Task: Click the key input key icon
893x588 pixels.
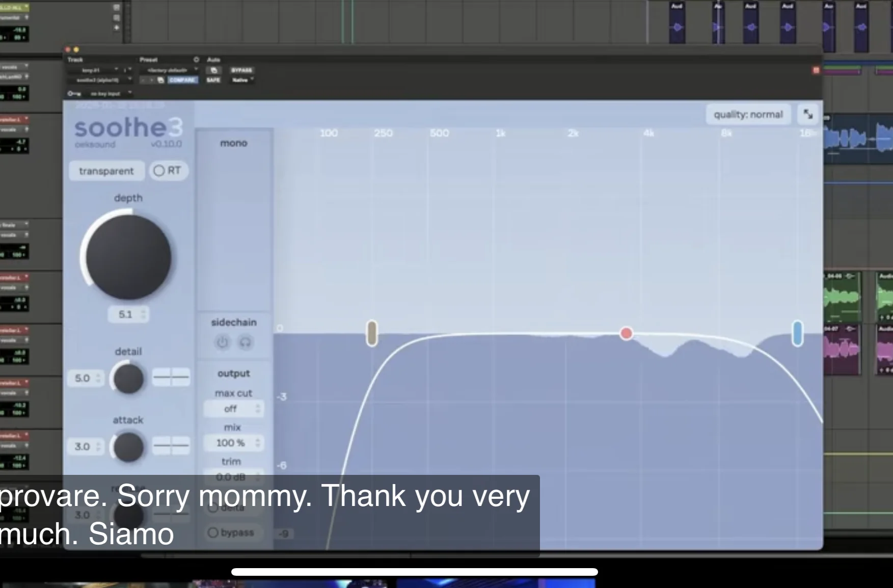Action: tap(74, 94)
